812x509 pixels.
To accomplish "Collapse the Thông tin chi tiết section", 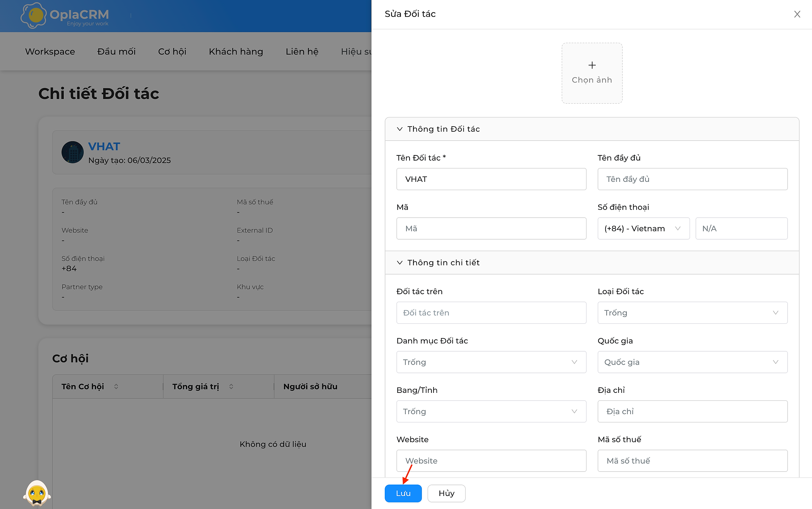I will [592, 262].
